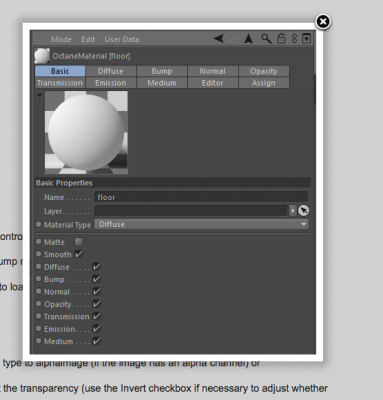Switch to the Medium tab
Viewport: 383px width, 400px height.
162,83
